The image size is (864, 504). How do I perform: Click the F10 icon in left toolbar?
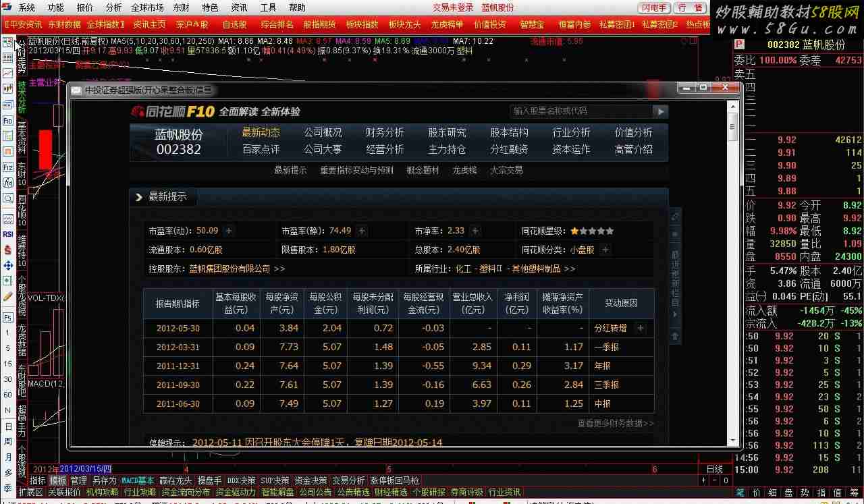[x=8, y=120]
